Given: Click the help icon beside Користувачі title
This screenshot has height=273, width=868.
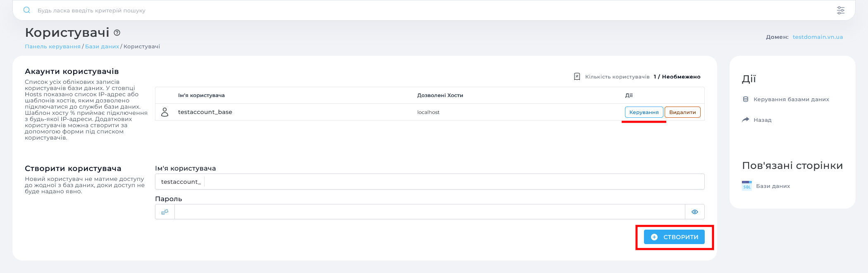Looking at the screenshot, I should coord(117,33).
